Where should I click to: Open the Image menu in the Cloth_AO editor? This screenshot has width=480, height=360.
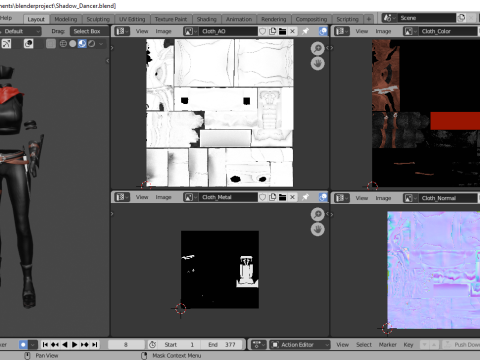[163, 31]
